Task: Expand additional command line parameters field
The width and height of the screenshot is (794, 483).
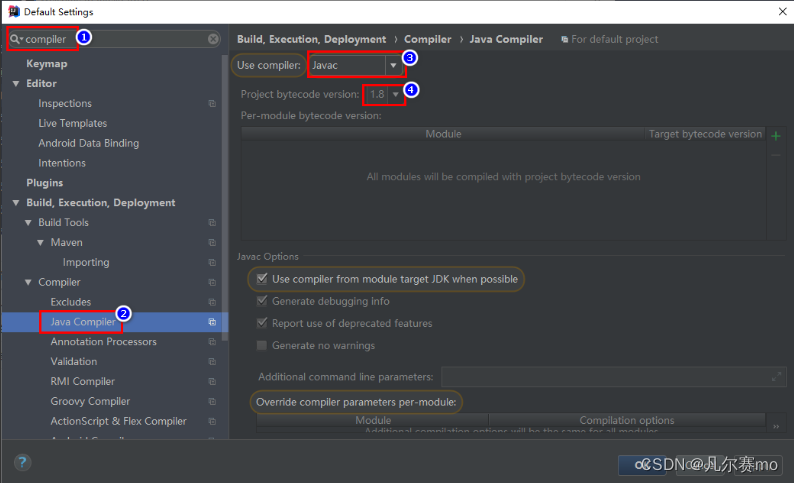Action: [776, 377]
